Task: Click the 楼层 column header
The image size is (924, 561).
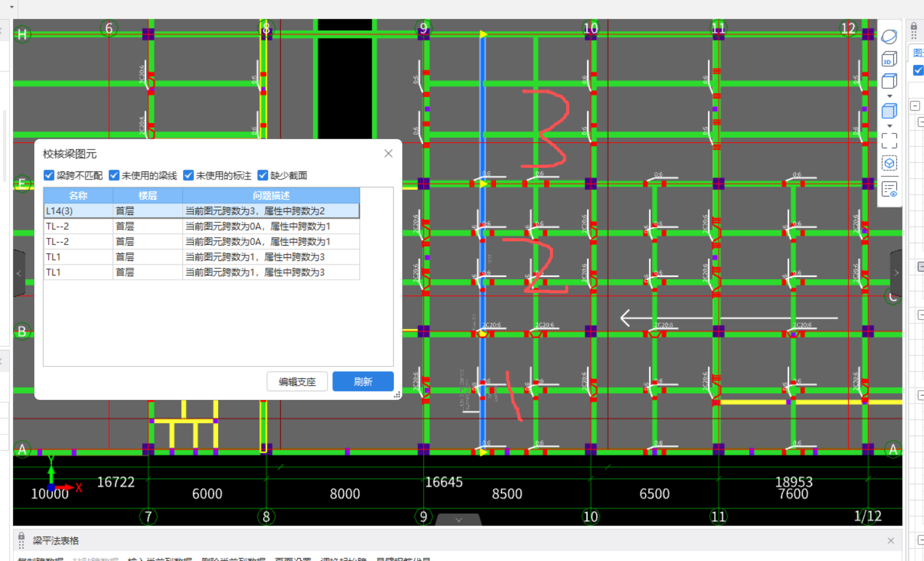Action: pos(148,195)
